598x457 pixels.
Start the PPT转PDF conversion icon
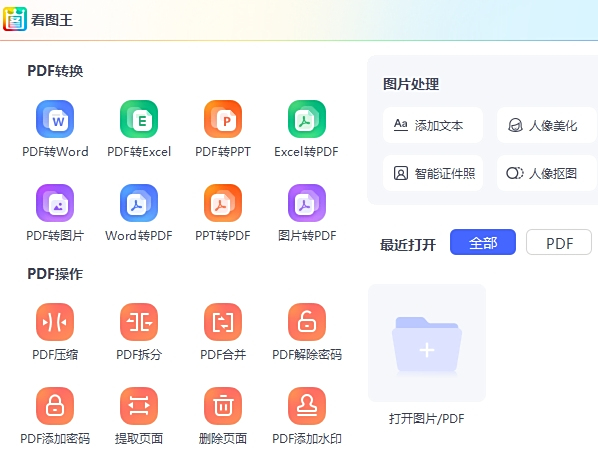(x=223, y=203)
